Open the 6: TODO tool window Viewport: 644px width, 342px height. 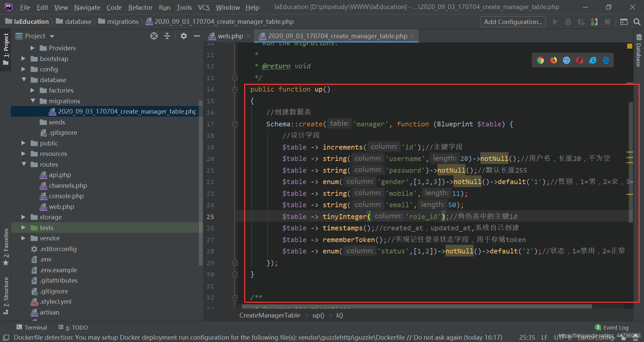click(73, 327)
